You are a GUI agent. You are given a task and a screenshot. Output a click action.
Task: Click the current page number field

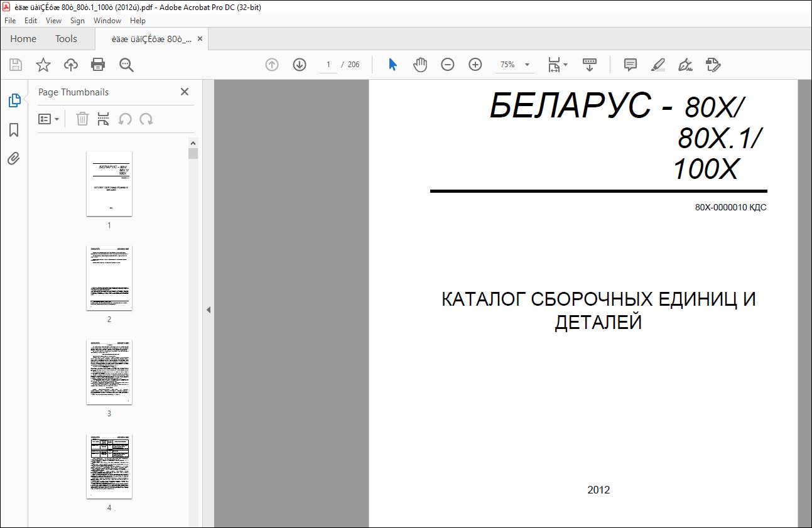pos(328,65)
